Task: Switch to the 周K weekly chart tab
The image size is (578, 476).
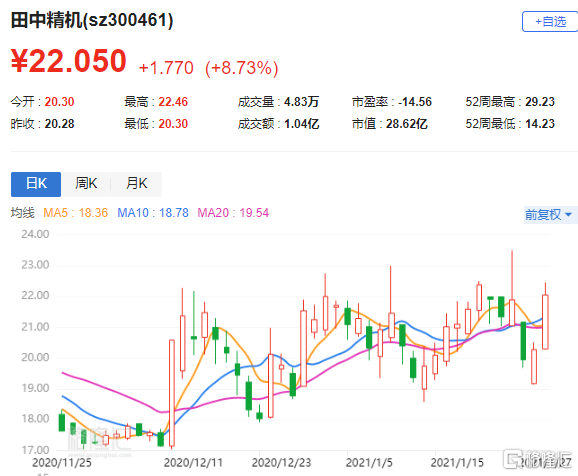Action: coord(86,184)
